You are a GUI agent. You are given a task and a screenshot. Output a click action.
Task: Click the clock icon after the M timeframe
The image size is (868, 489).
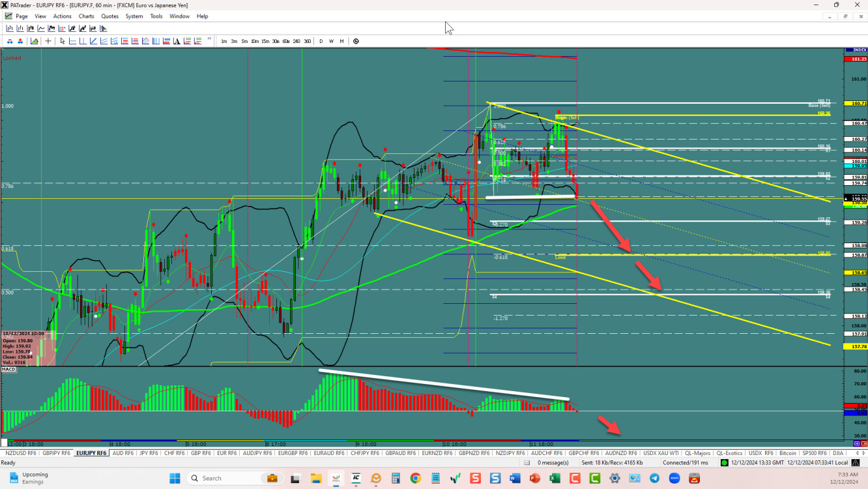point(356,41)
